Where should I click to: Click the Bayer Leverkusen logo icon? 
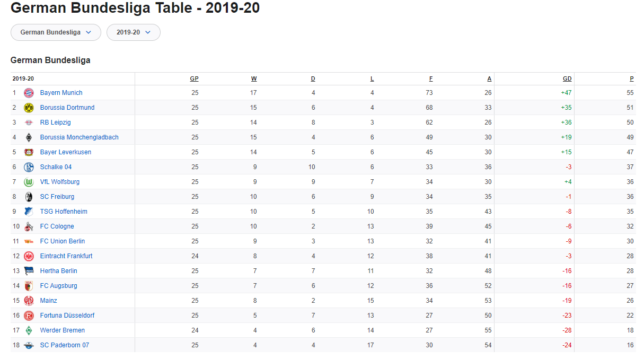click(29, 152)
